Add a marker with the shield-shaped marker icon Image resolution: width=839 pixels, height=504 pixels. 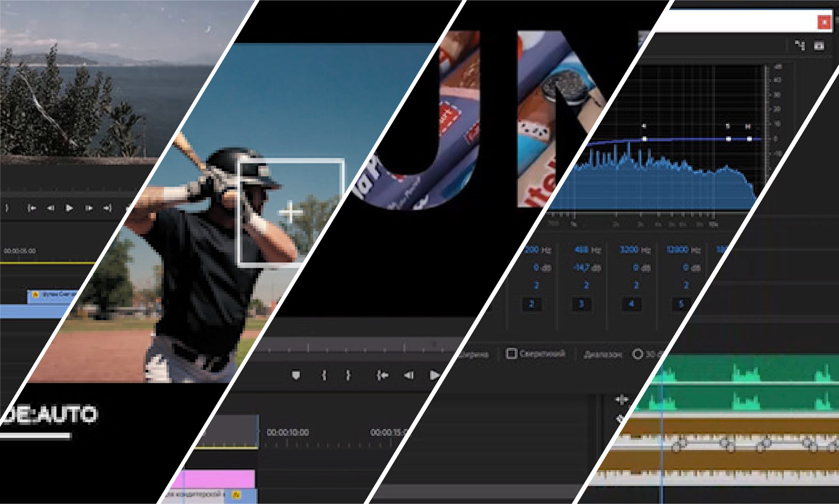coord(296,375)
